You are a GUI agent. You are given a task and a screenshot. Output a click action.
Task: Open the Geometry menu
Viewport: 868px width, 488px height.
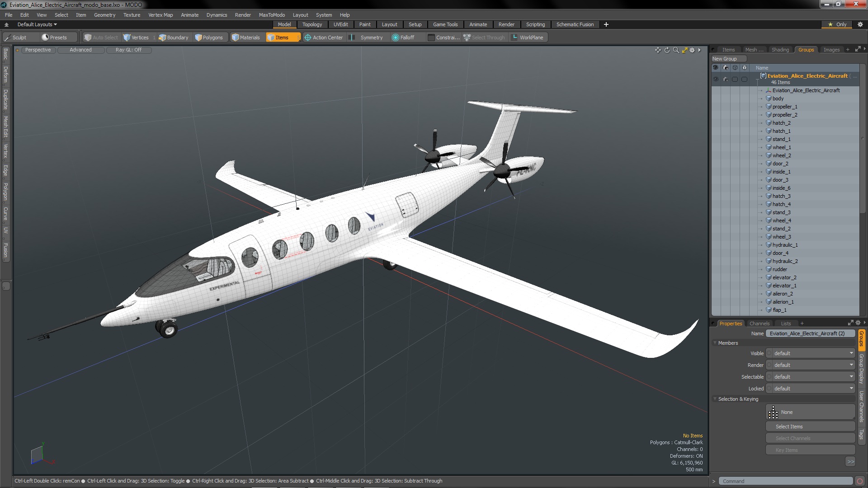104,15
